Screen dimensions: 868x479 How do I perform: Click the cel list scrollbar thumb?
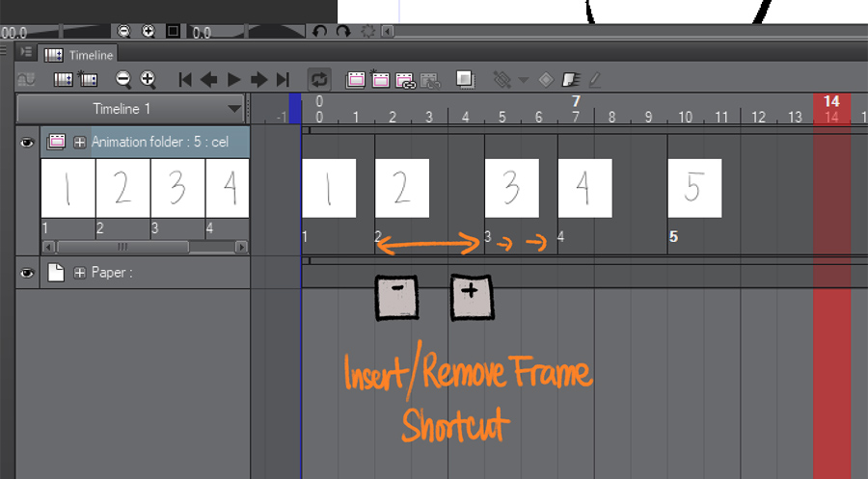click(x=122, y=247)
